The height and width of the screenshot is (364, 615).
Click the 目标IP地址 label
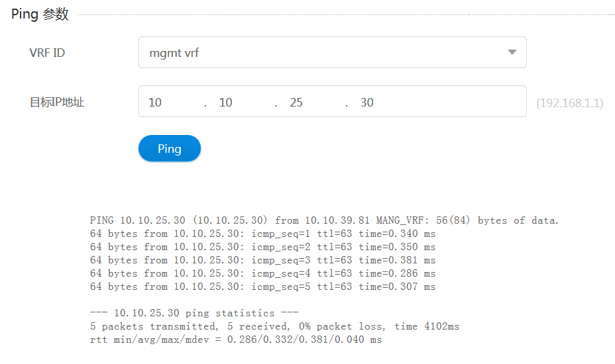(x=57, y=103)
